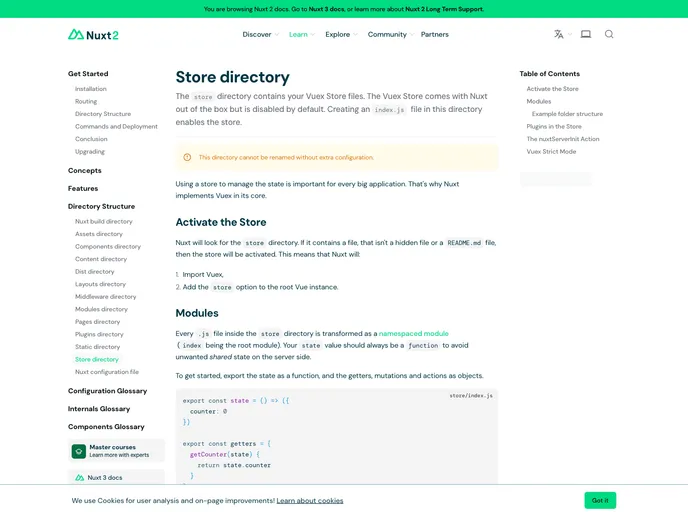The width and height of the screenshot is (688, 512).
Task: Open the Routing sidebar link
Action: click(86, 101)
